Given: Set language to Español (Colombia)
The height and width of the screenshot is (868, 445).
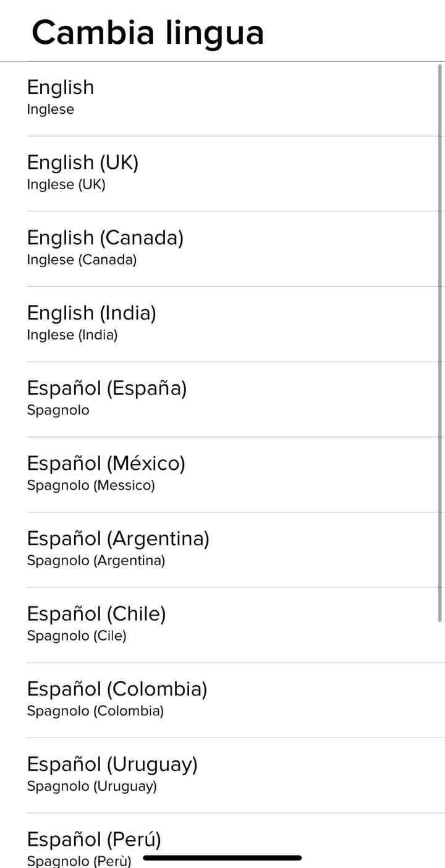Looking at the screenshot, I should click(117, 689).
